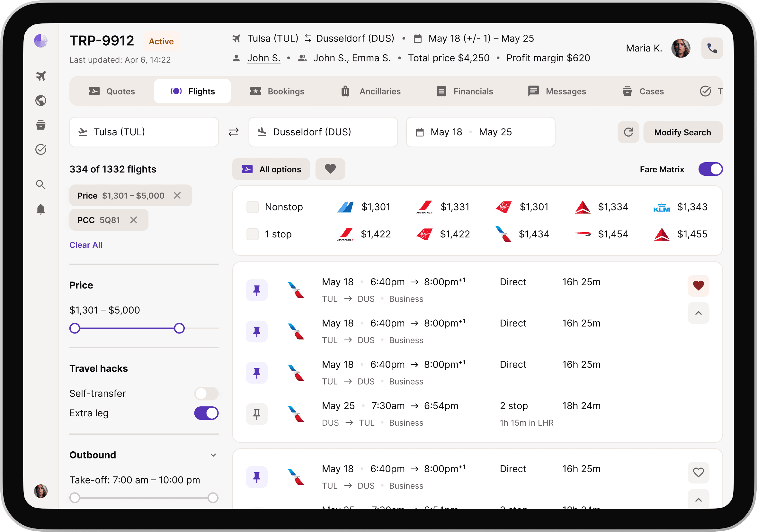Click the refresh search icon button

(x=628, y=132)
